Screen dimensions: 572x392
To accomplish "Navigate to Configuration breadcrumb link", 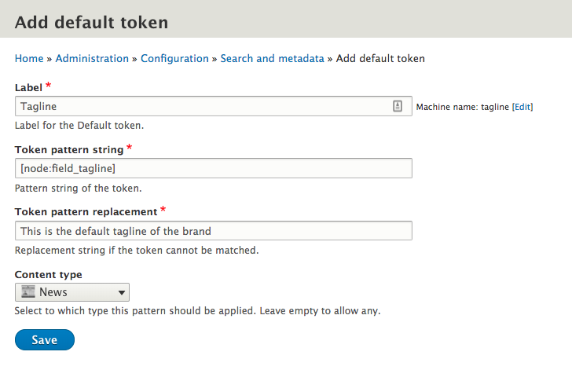I will pyautogui.click(x=174, y=58).
